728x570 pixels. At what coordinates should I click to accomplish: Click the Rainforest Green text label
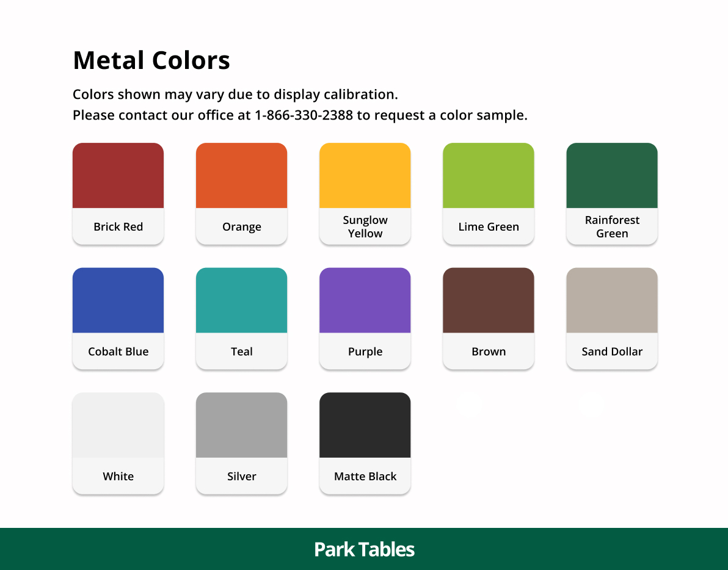pyautogui.click(x=611, y=227)
